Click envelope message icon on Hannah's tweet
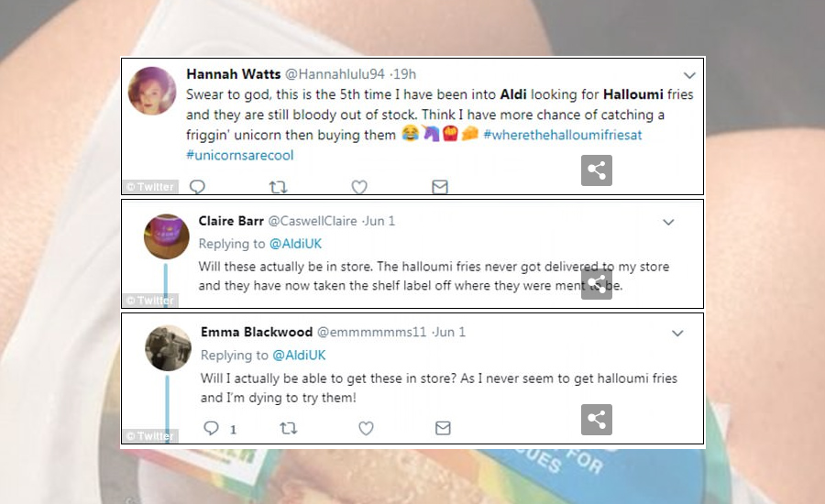The width and height of the screenshot is (825, 504). (x=440, y=187)
